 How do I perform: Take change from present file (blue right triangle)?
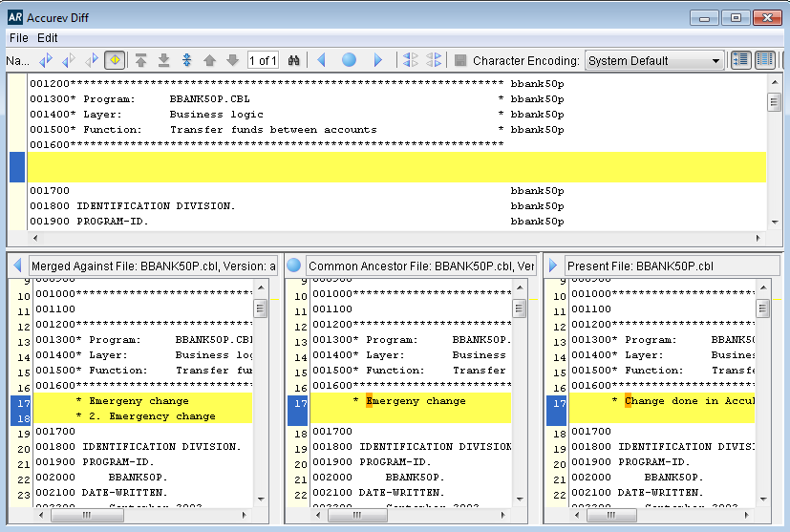click(378, 60)
